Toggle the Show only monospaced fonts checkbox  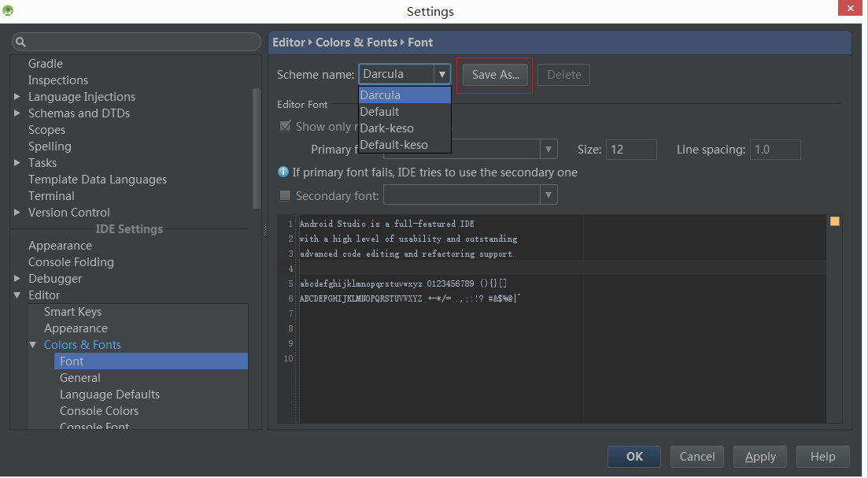point(285,126)
